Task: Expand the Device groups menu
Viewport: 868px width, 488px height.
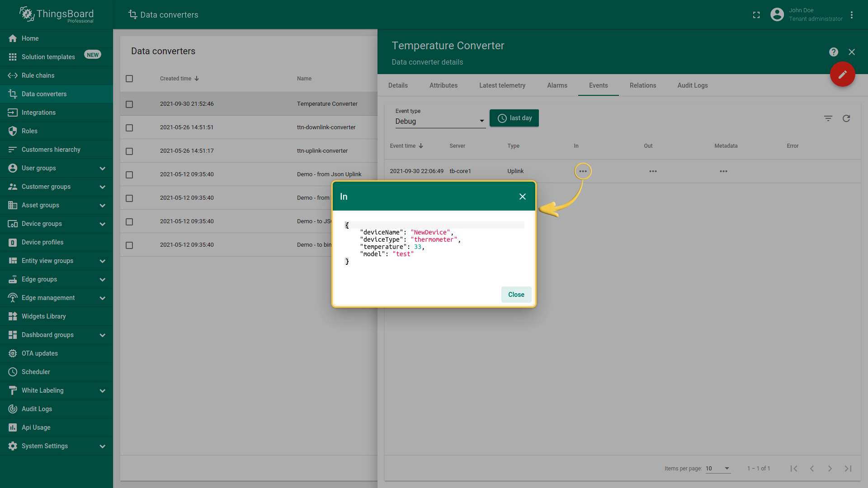Action: (102, 224)
